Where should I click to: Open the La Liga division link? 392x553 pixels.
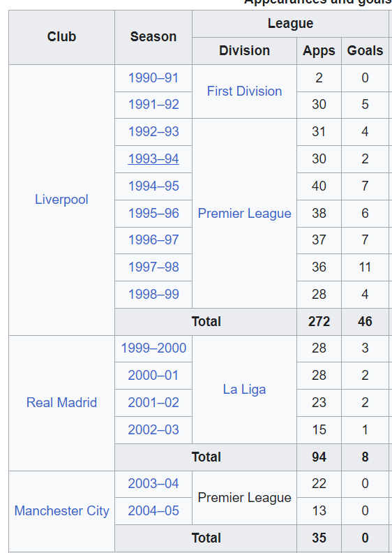244,390
